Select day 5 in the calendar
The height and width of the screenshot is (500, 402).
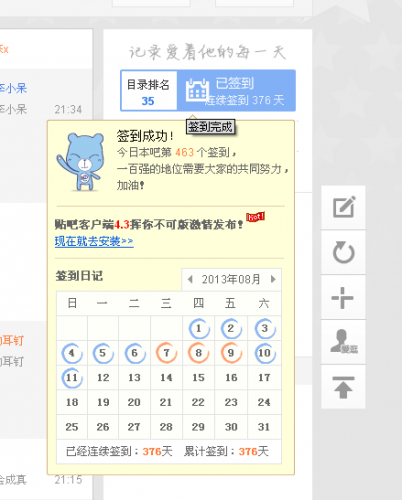click(103, 353)
